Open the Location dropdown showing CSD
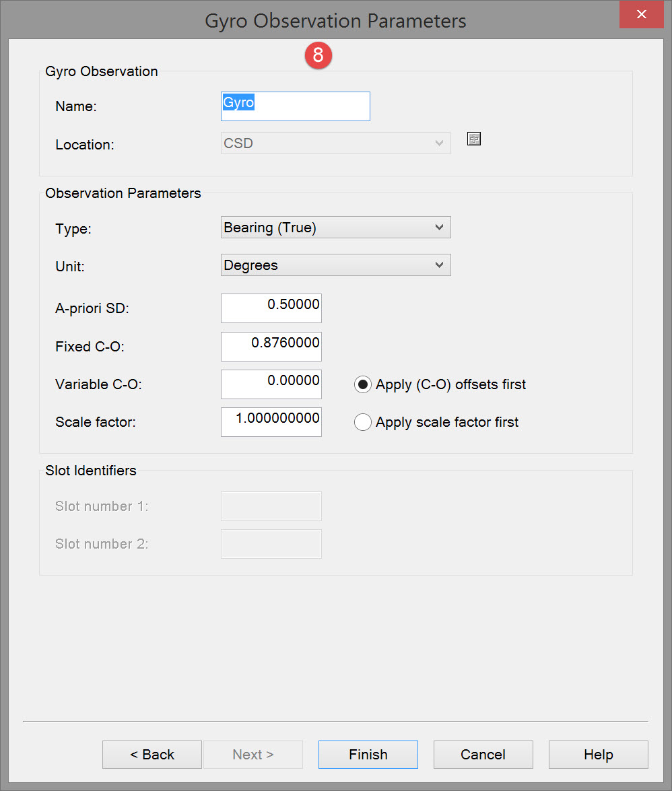This screenshot has width=672, height=791. click(335, 143)
